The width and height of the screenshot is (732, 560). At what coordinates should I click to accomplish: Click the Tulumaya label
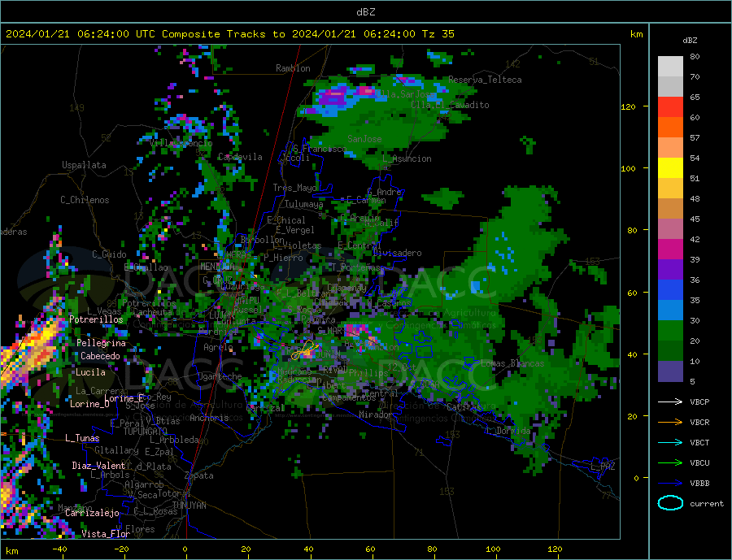tap(303, 204)
